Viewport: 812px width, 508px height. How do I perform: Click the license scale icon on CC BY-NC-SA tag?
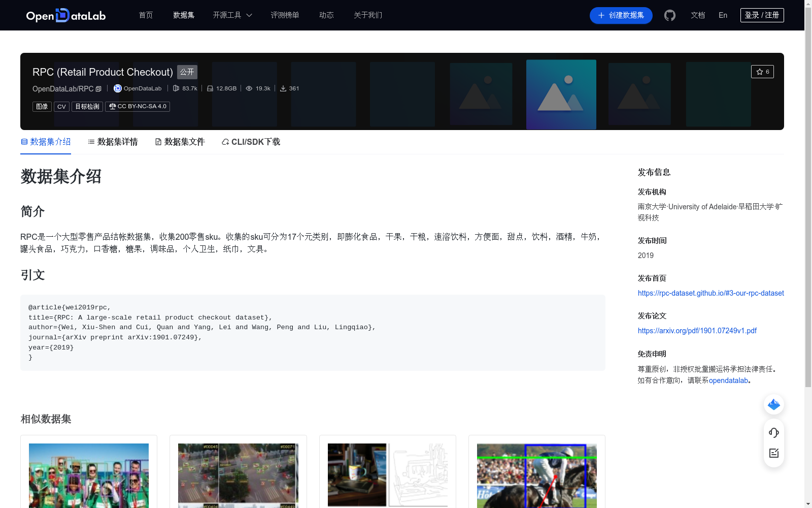[112, 106]
